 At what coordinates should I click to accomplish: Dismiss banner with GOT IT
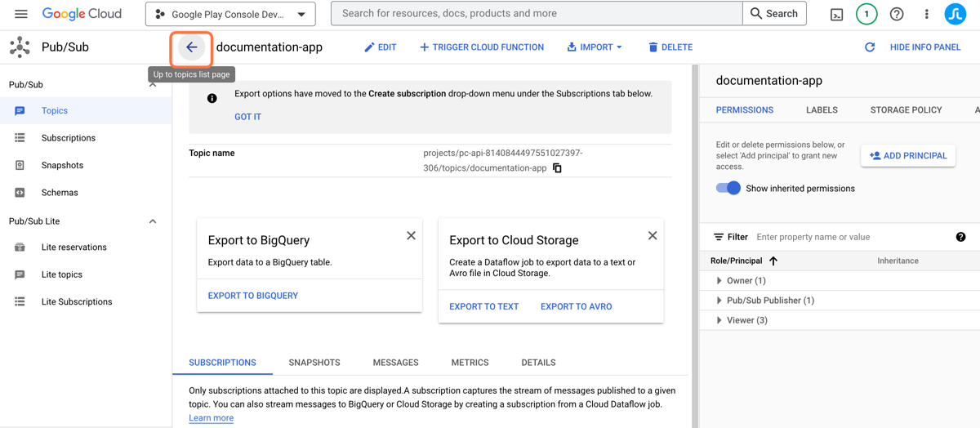(x=248, y=117)
